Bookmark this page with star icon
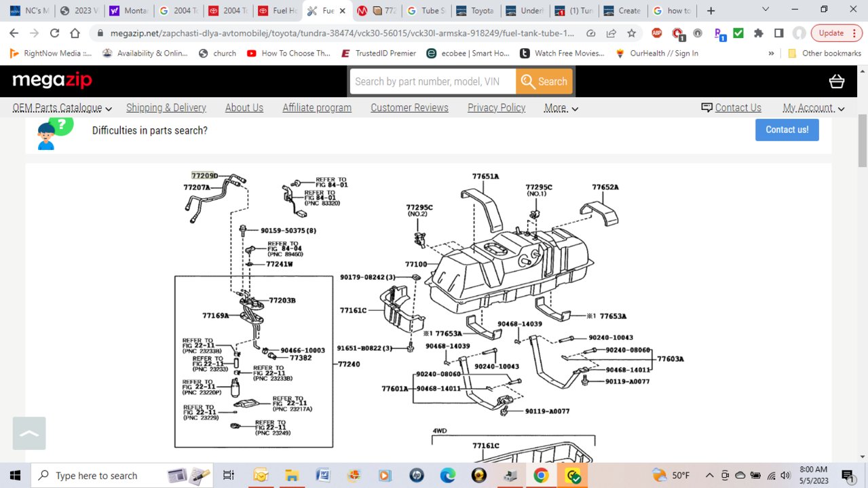Image resolution: width=868 pixels, height=488 pixels. (x=632, y=33)
